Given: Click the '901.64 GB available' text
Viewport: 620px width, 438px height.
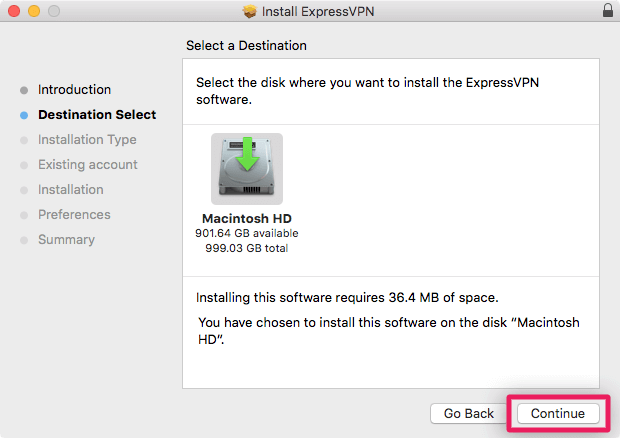Looking at the screenshot, I should (247, 233).
